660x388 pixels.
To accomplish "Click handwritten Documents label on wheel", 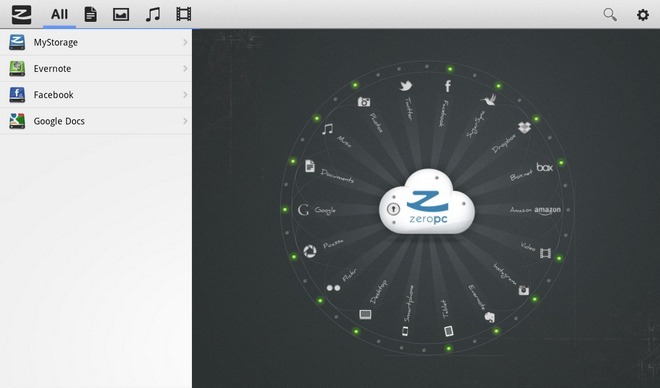I will point(338,176).
